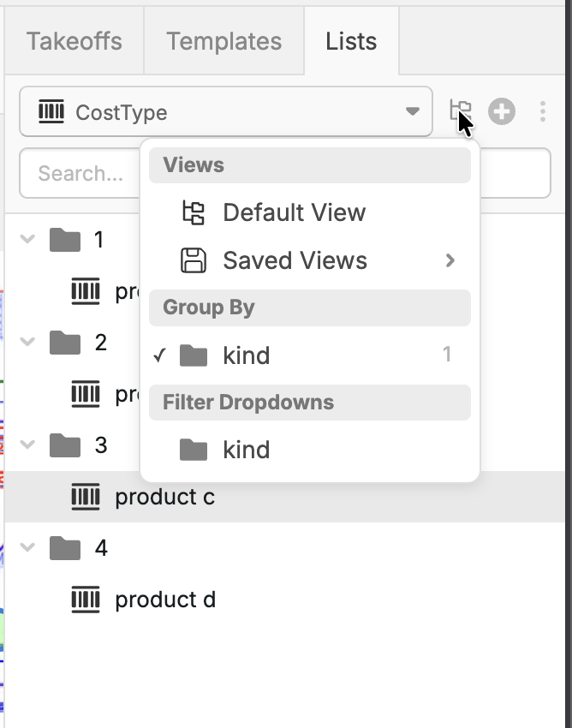Switch to the Takeoffs tab

74,41
